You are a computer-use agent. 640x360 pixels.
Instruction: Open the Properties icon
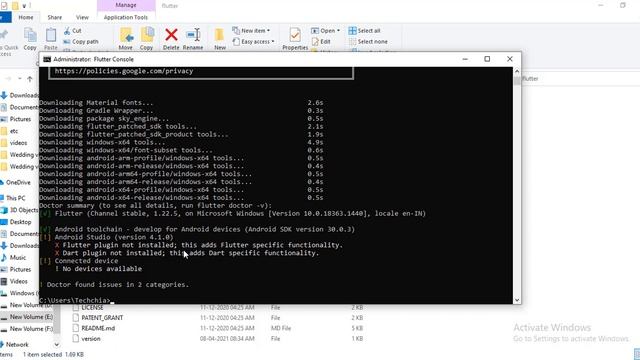click(295, 35)
